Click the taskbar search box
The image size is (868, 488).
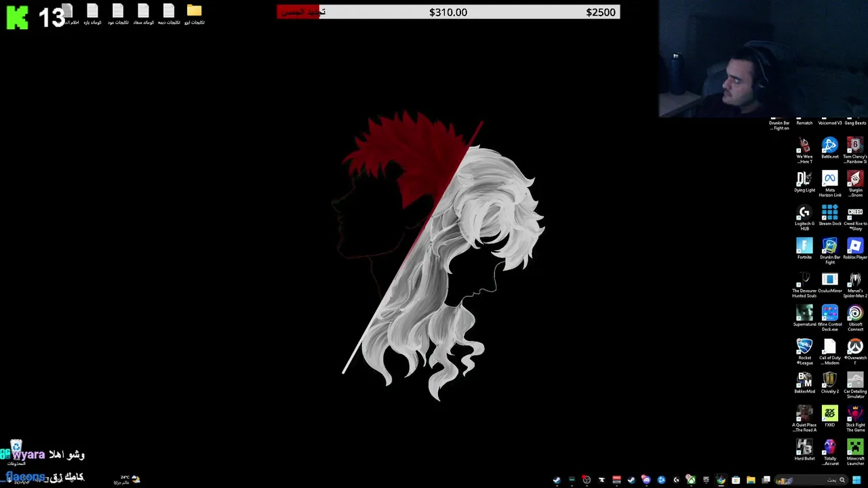(x=811, y=480)
